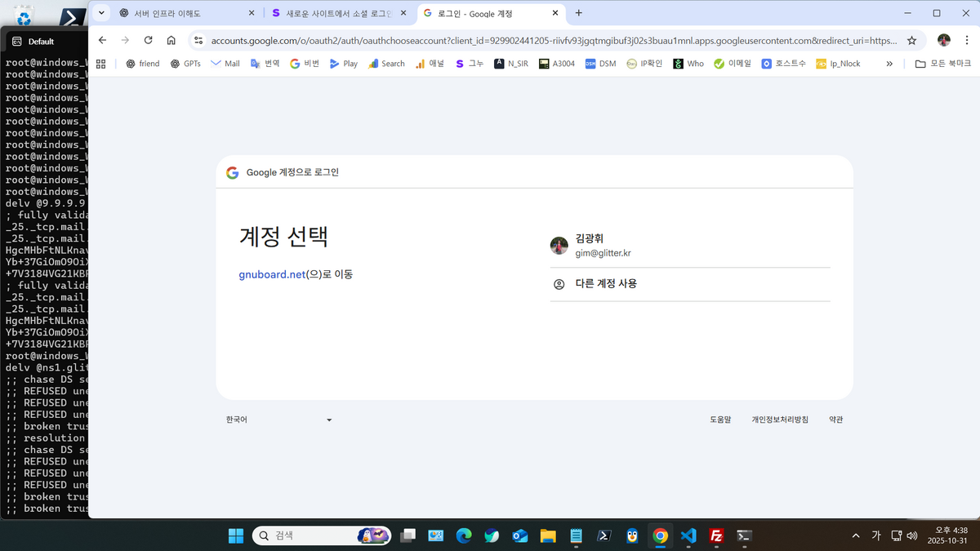Bookmark this page with star icon
This screenshot has width=980, height=551.
point(911,40)
